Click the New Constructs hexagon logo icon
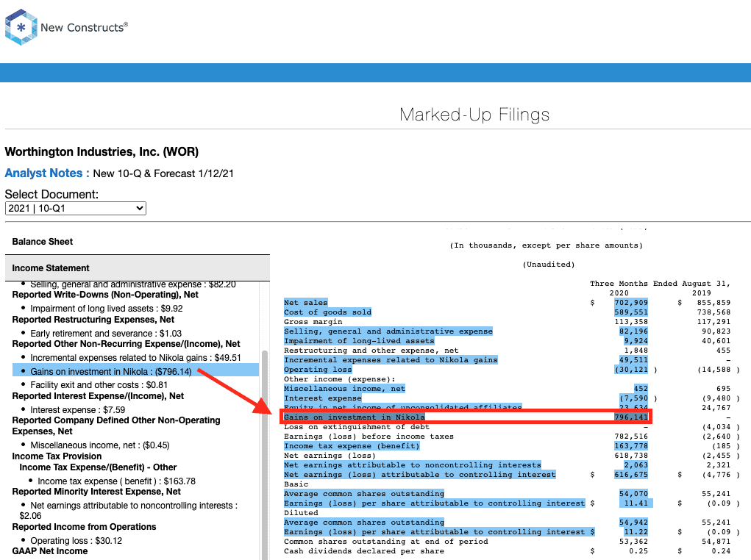 [21, 27]
